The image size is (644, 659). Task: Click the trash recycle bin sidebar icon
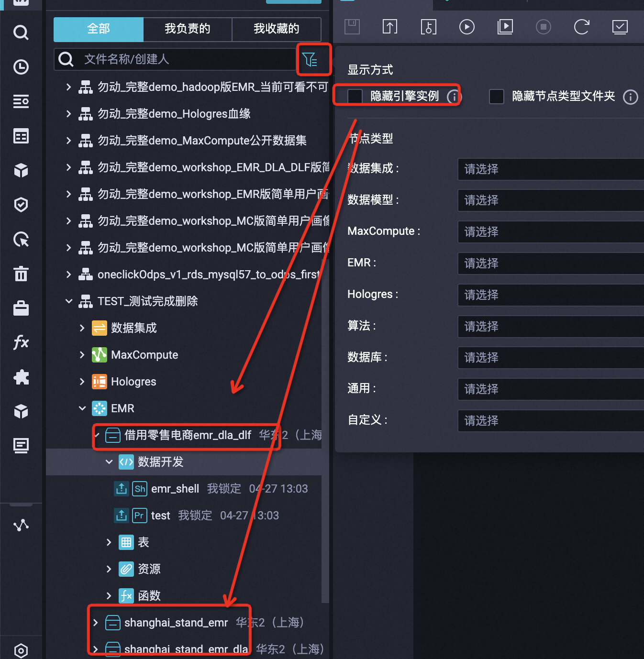(21, 274)
